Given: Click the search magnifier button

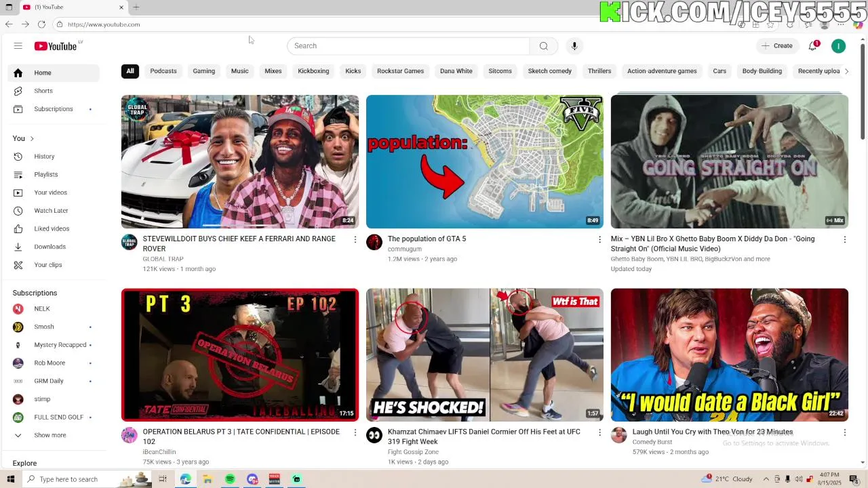Looking at the screenshot, I should click(x=544, y=46).
